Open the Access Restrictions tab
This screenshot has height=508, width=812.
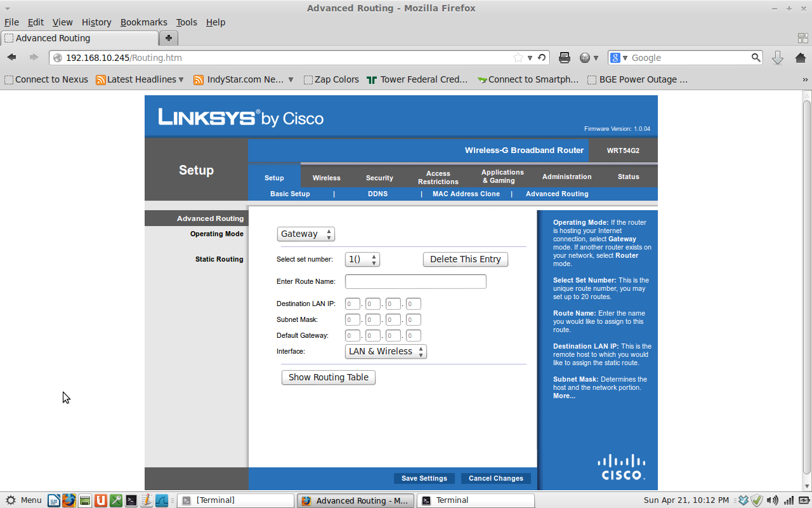coord(438,177)
